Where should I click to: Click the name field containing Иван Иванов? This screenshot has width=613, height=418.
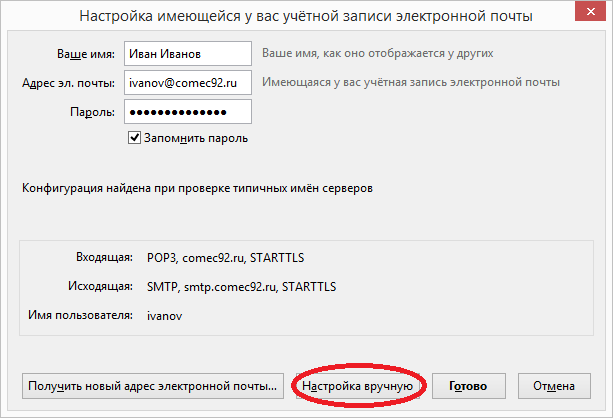pos(189,52)
